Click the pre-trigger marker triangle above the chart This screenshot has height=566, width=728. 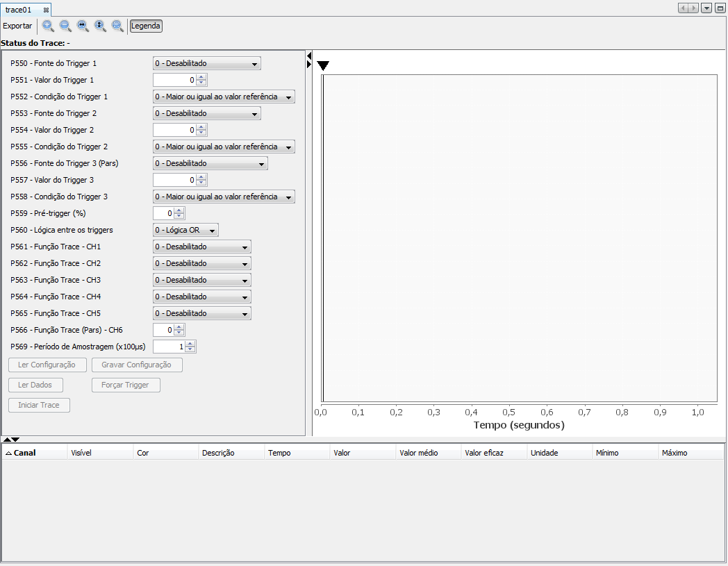coord(323,65)
